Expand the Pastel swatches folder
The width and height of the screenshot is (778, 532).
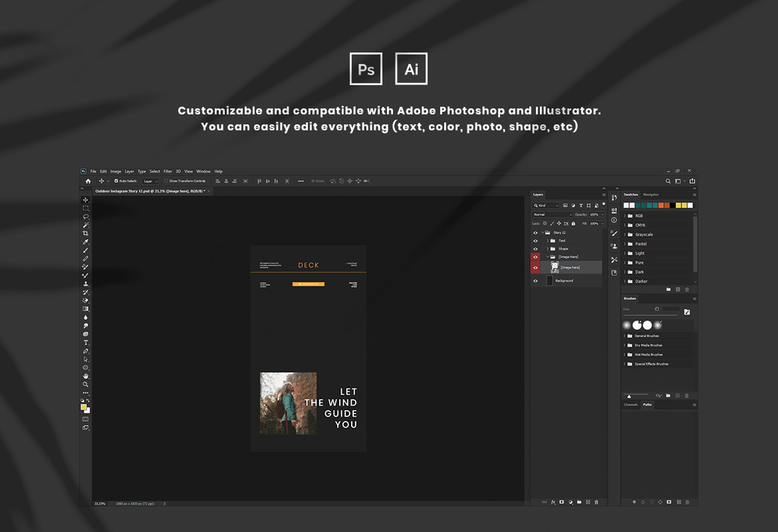[624, 244]
